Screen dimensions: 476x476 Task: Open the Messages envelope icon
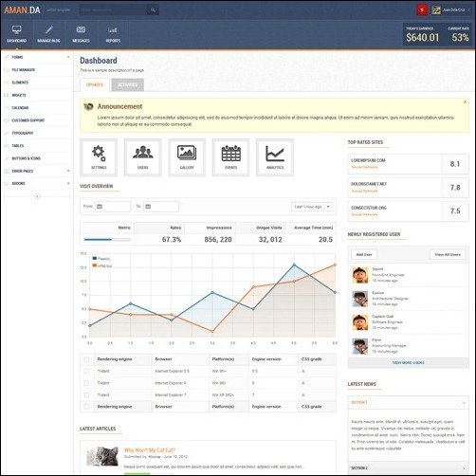[81, 29]
